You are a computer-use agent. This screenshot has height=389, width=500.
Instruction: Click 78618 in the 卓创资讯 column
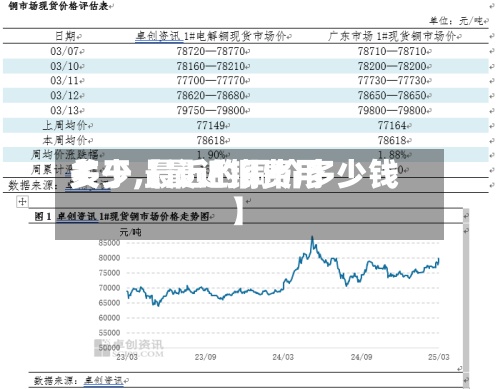click(211, 140)
